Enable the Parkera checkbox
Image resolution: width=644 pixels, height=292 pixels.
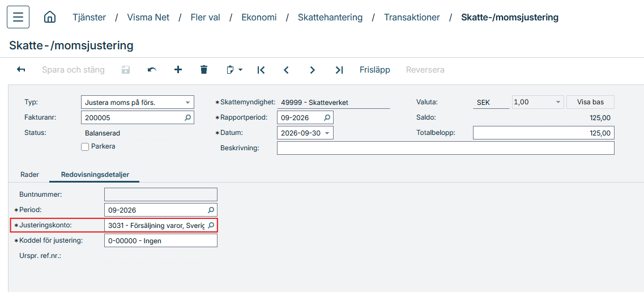pos(85,147)
